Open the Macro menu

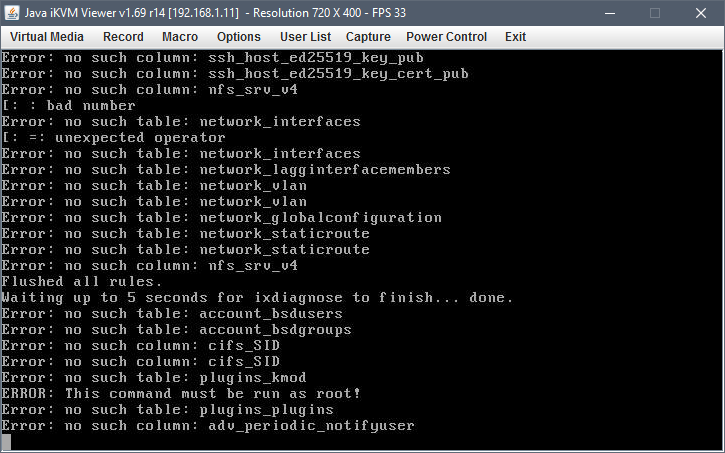pyautogui.click(x=180, y=37)
